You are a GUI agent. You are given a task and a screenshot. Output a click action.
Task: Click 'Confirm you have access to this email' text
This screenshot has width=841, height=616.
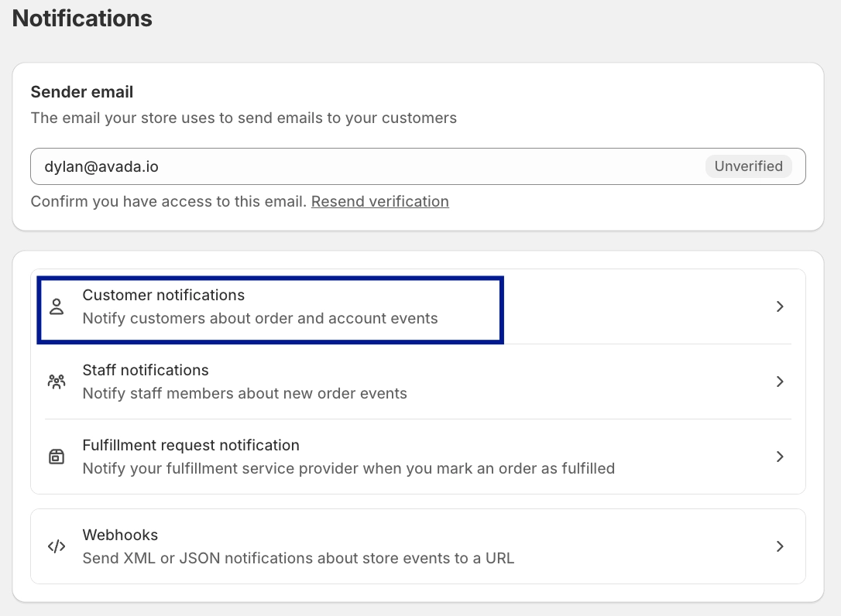pyautogui.click(x=168, y=201)
